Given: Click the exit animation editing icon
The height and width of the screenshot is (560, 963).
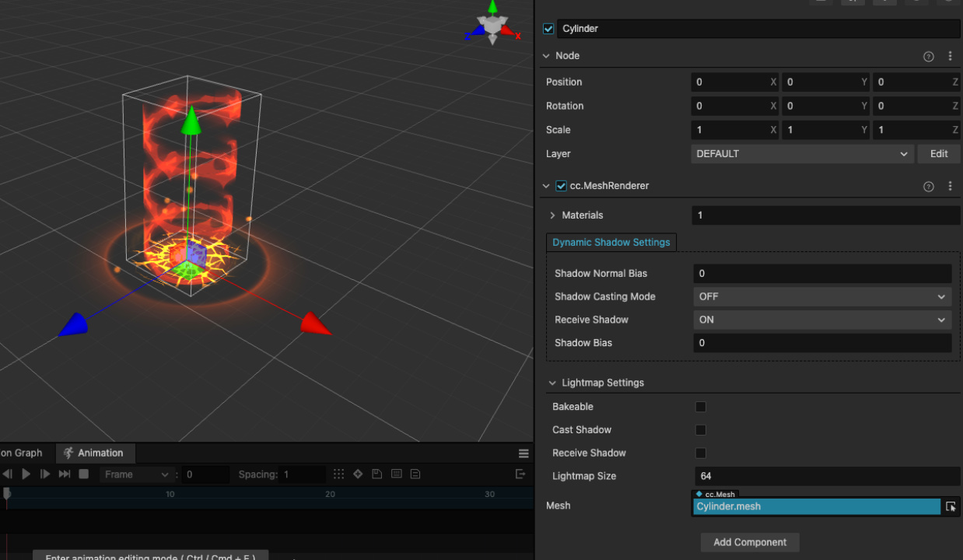Looking at the screenshot, I should (x=520, y=474).
